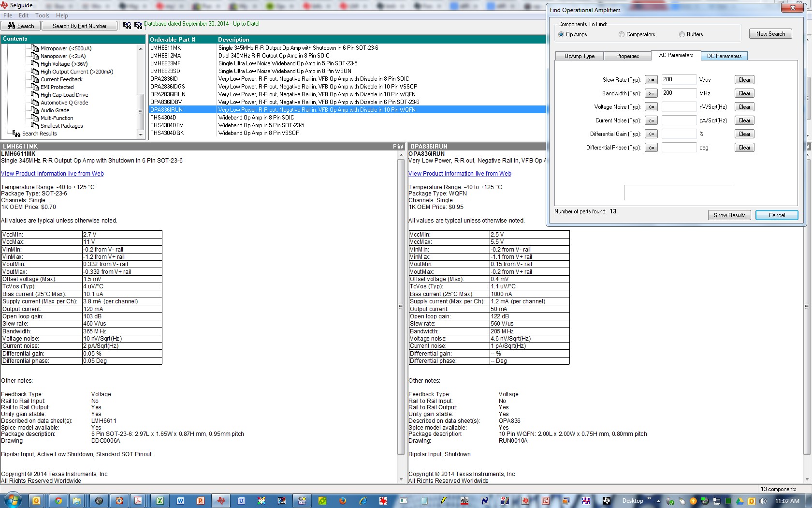Screen dimensions: 812x508
Task: Click the High Voltage (>36V) category icon
Action: [35, 63]
